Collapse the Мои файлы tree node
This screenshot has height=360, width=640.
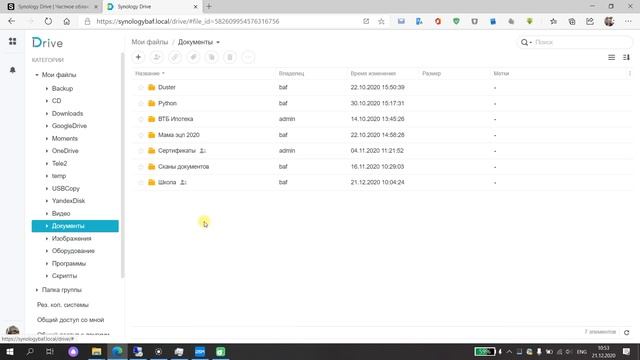37,75
